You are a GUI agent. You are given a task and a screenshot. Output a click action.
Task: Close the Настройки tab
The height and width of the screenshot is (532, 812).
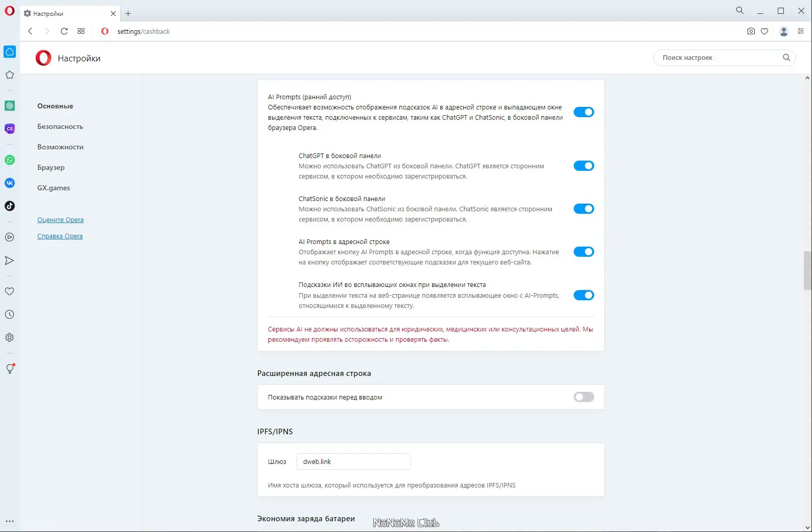[113, 14]
